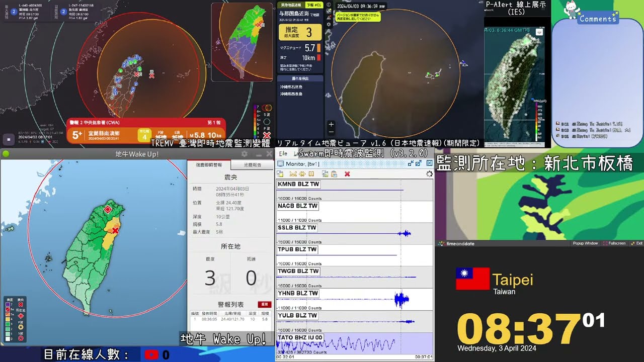Click the red X epicenter marker on 地牛 map

115,230
